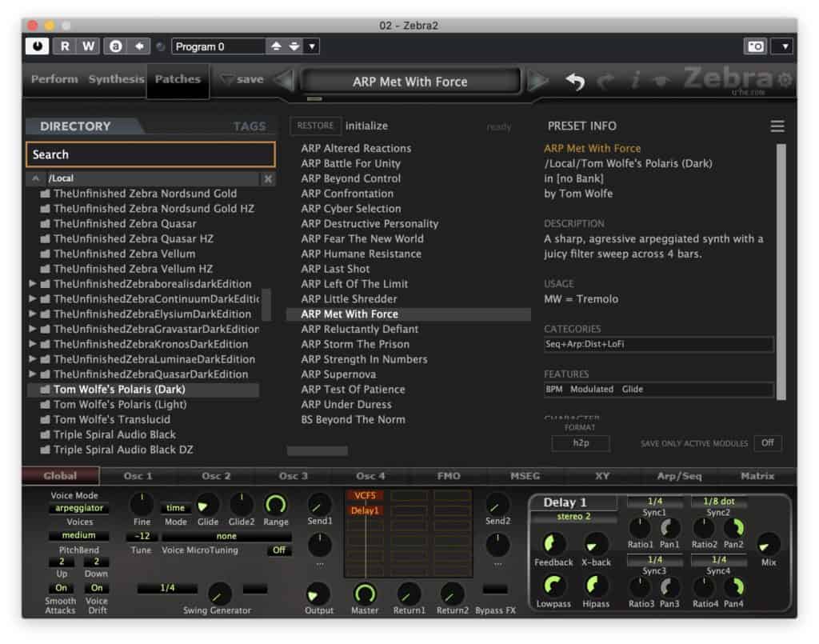Click the redo arrow icon
Viewport: 819px width, 644px height.
click(605, 81)
